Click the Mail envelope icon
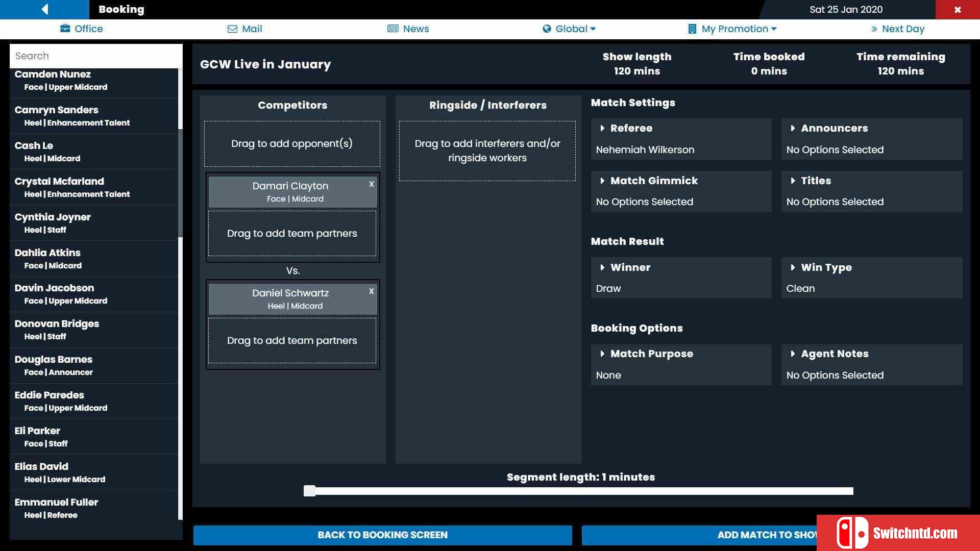Viewport: 980px width, 551px height. [232, 29]
